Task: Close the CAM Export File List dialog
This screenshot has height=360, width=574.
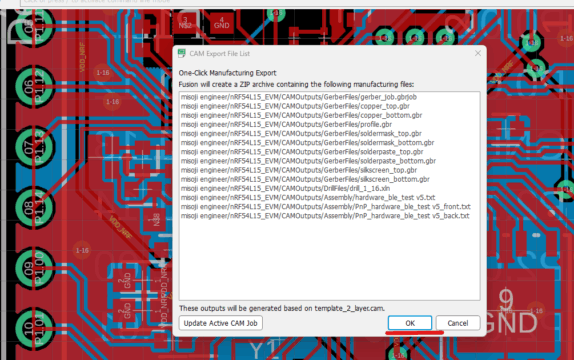Action: (x=478, y=53)
